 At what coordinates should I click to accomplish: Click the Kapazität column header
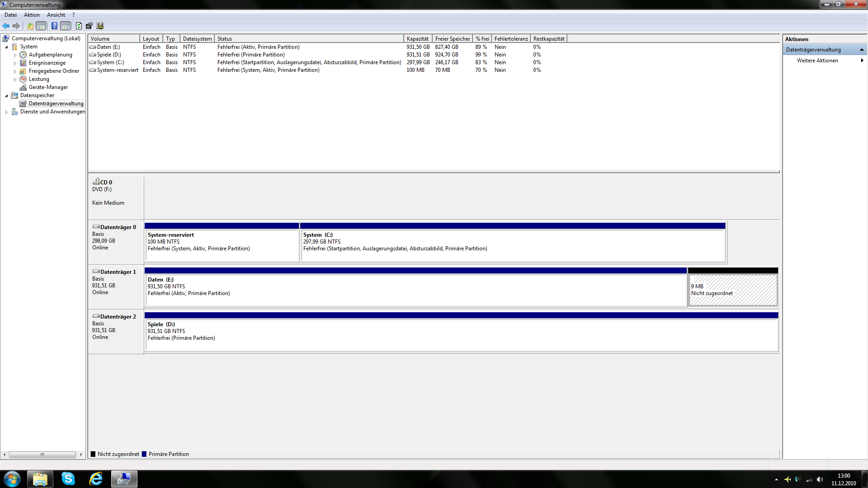(x=417, y=39)
